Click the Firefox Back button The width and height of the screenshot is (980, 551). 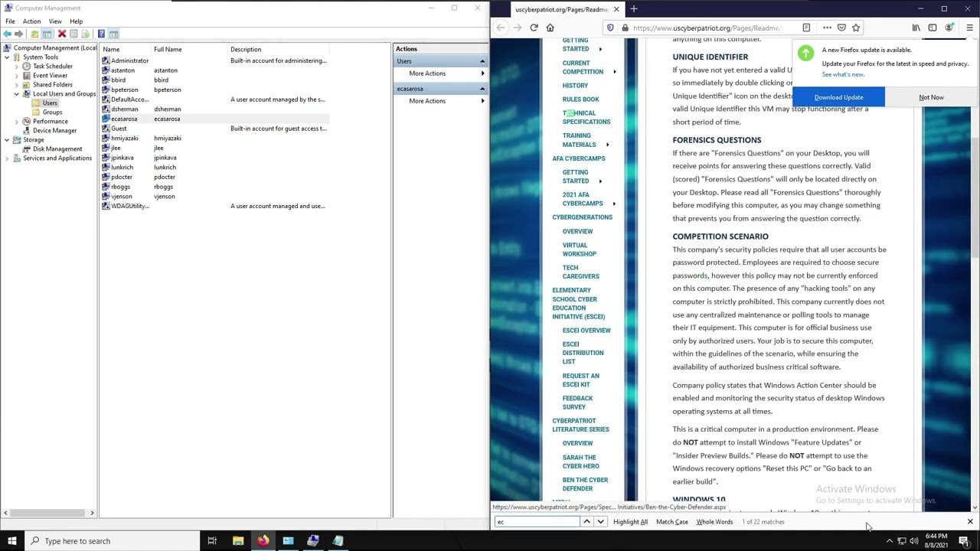[x=501, y=28]
